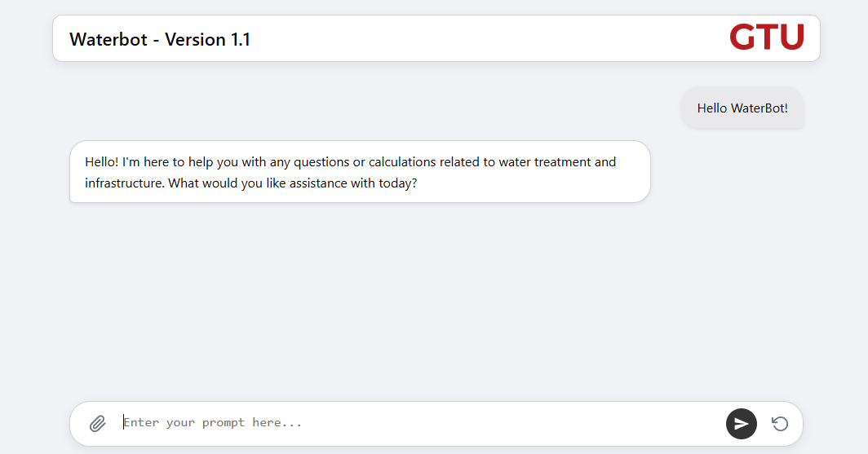
Task: Click 'What would you like assistance with today?'
Action: pos(294,183)
